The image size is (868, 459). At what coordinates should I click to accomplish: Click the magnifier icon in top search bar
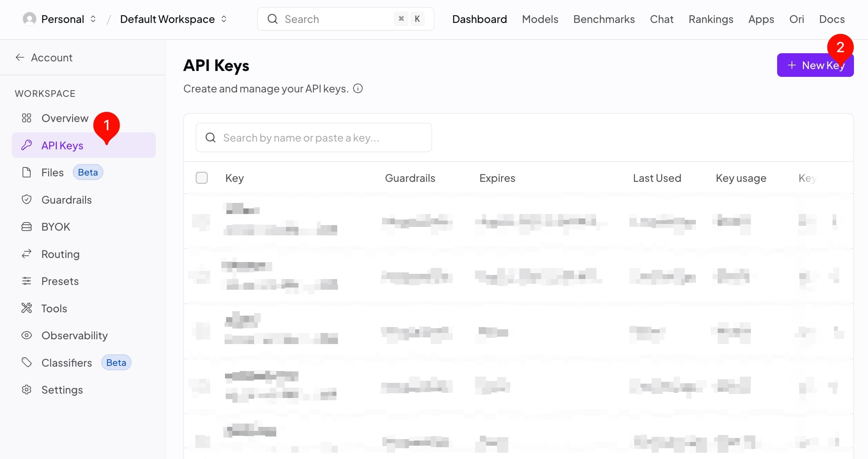(273, 19)
